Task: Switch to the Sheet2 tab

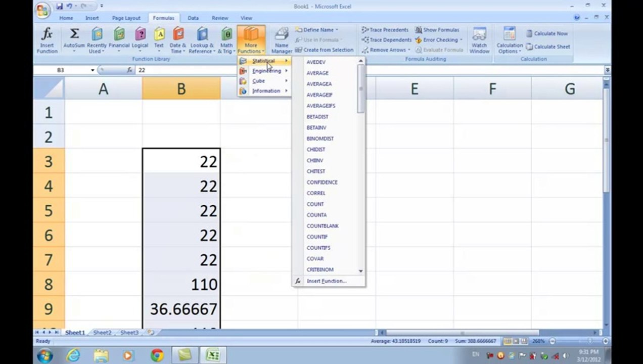Action: click(102, 333)
